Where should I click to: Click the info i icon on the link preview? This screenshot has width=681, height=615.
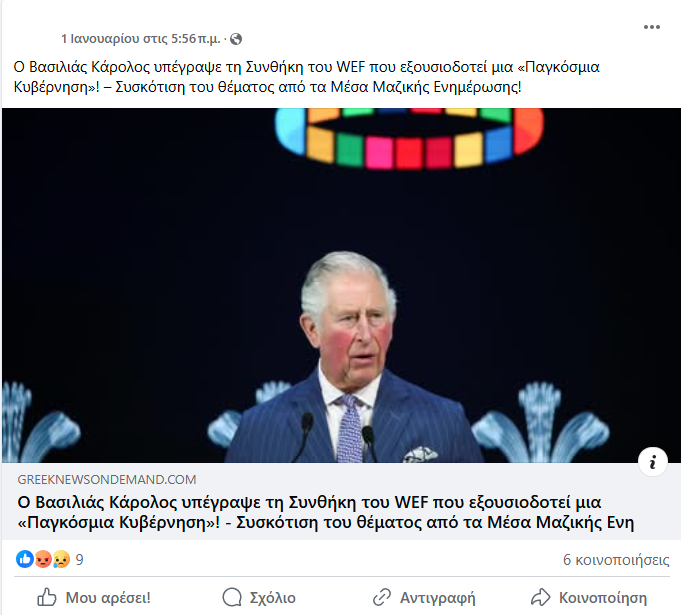[x=652, y=462]
